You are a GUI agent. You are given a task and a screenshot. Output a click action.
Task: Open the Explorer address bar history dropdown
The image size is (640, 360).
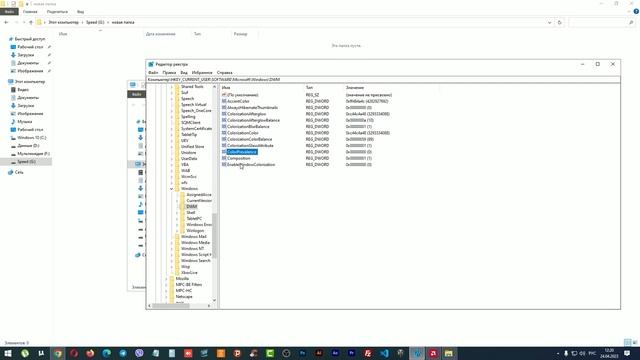[549, 22]
